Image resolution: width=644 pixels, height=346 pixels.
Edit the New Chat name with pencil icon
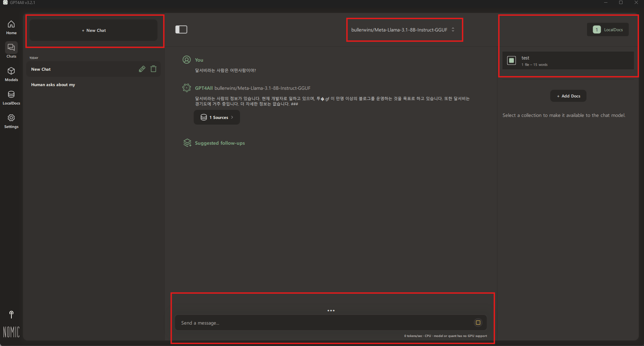click(142, 69)
